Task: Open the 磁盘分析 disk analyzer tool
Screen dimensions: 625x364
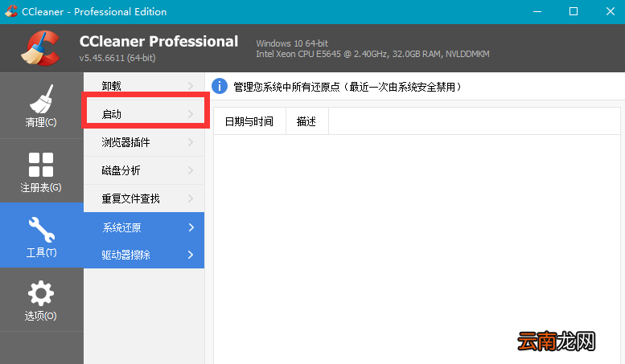Action: click(144, 170)
